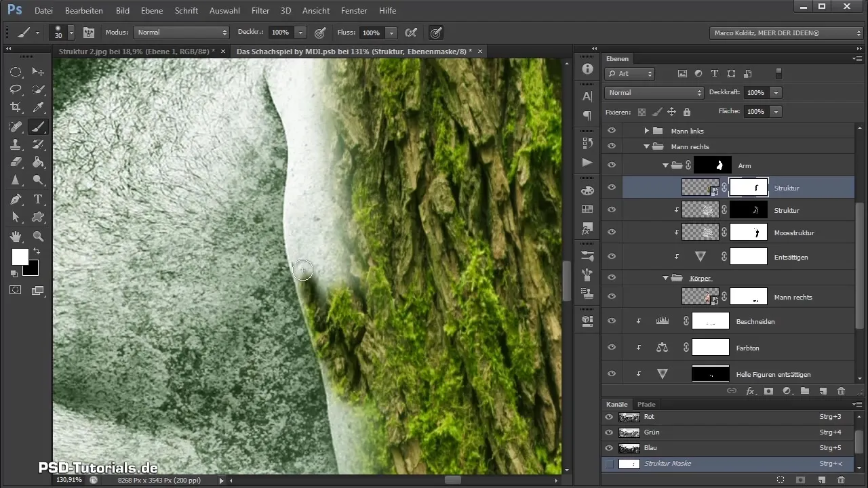The width and height of the screenshot is (868, 488).
Task: Select the Sharpen/Blur tool
Action: pyautogui.click(x=15, y=180)
